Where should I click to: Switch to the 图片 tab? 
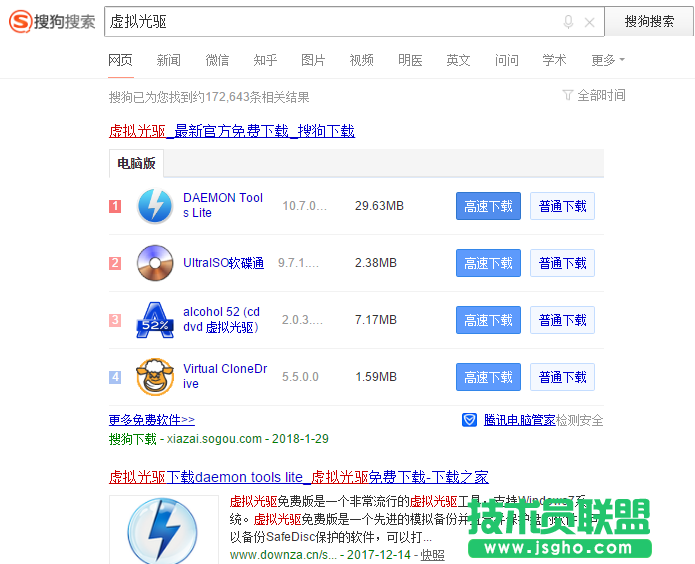point(313,60)
